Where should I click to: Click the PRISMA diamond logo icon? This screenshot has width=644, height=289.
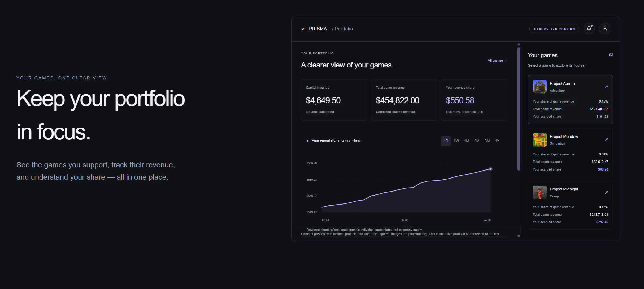point(303,29)
